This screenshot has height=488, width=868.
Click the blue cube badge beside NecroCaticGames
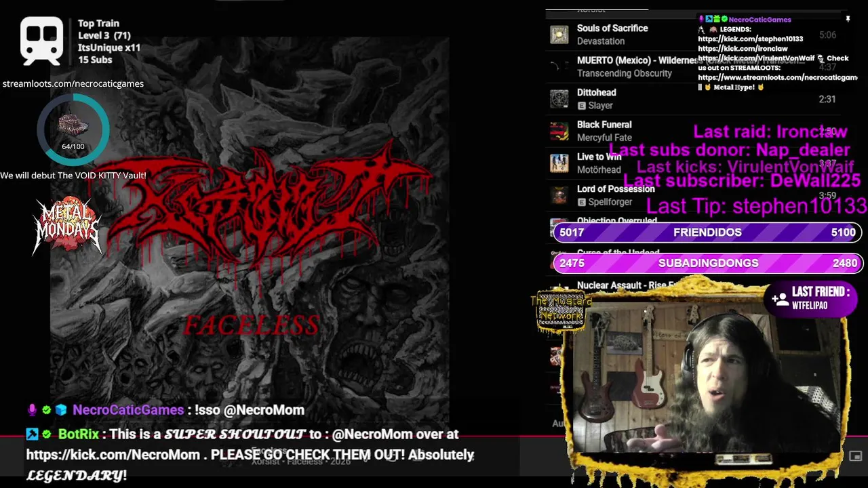(x=61, y=410)
